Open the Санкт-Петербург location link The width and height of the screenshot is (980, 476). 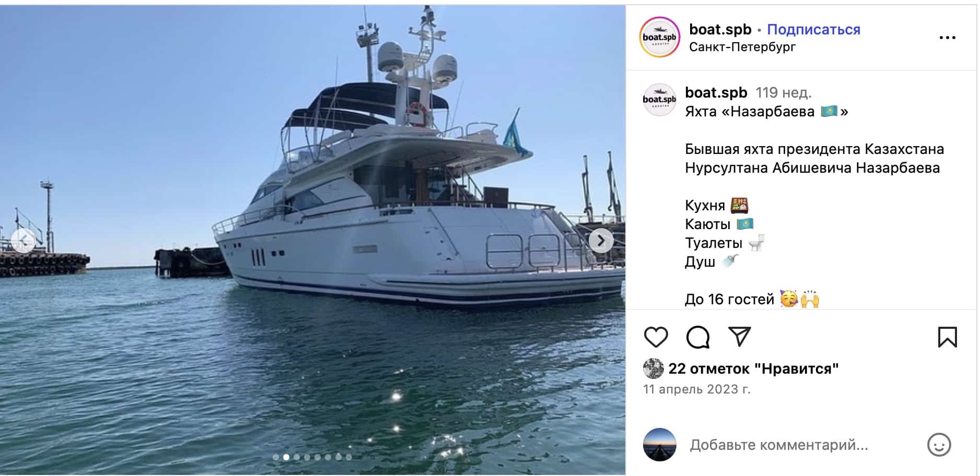coord(742,47)
